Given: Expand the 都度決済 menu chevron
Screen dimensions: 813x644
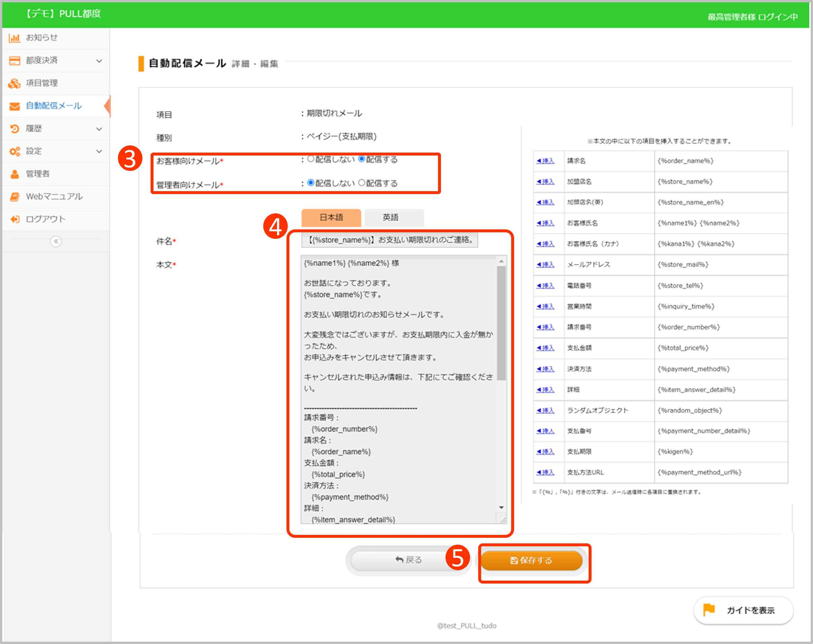Looking at the screenshot, I should [99, 61].
